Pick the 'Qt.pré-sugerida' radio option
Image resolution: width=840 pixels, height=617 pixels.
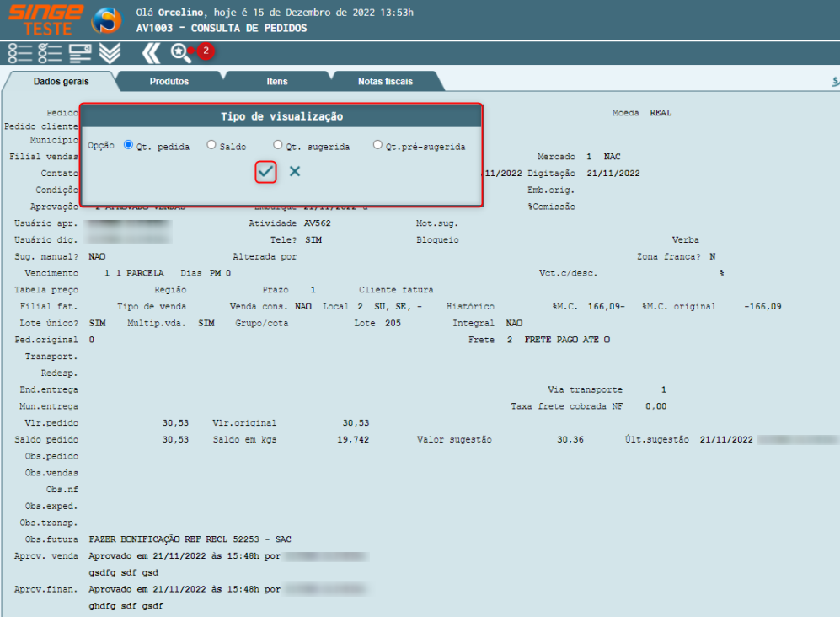(x=377, y=145)
